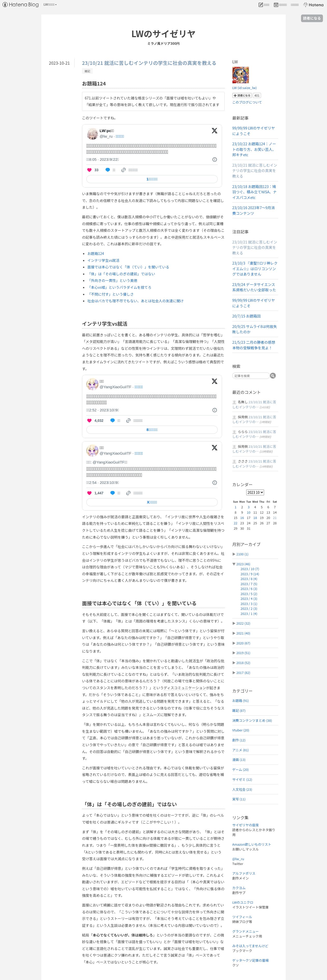Click the X logo on the 2:52 YangXiaoGuiITF tweet
This screenshot has width=327, height=980.
coord(214,381)
